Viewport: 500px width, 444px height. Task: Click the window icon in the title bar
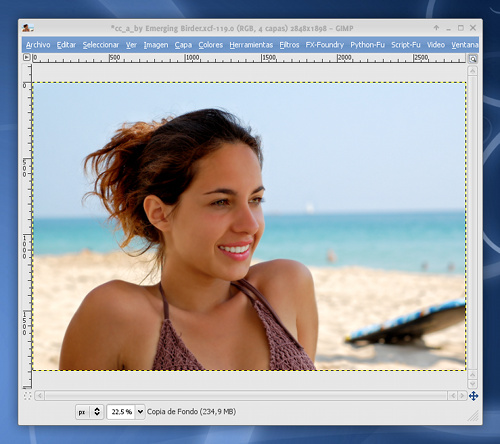[x=28, y=28]
